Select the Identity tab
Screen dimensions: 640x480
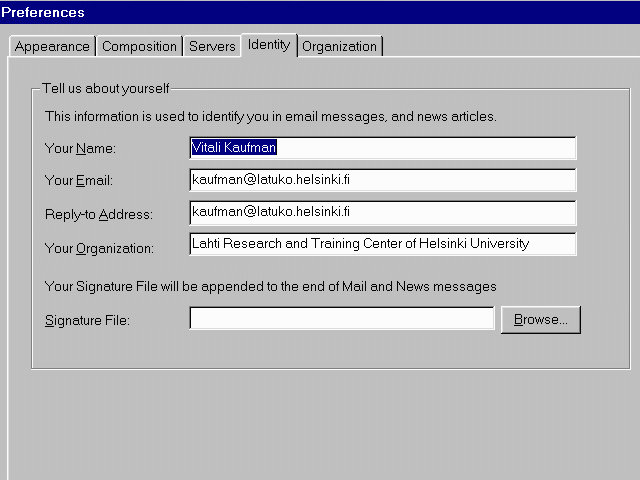[x=269, y=45]
